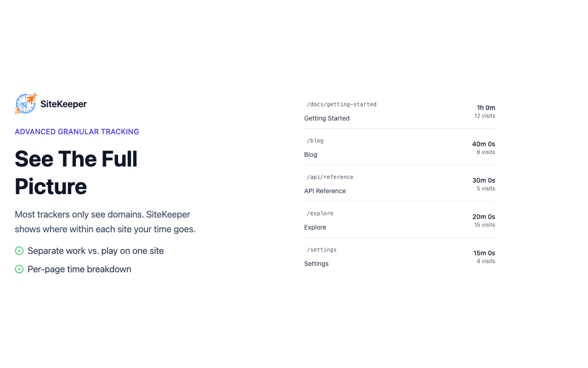Viewport: 588px width, 368px height.
Task: Click green checkmark beside Separate work vs. play
Action: (x=19, y=251)
